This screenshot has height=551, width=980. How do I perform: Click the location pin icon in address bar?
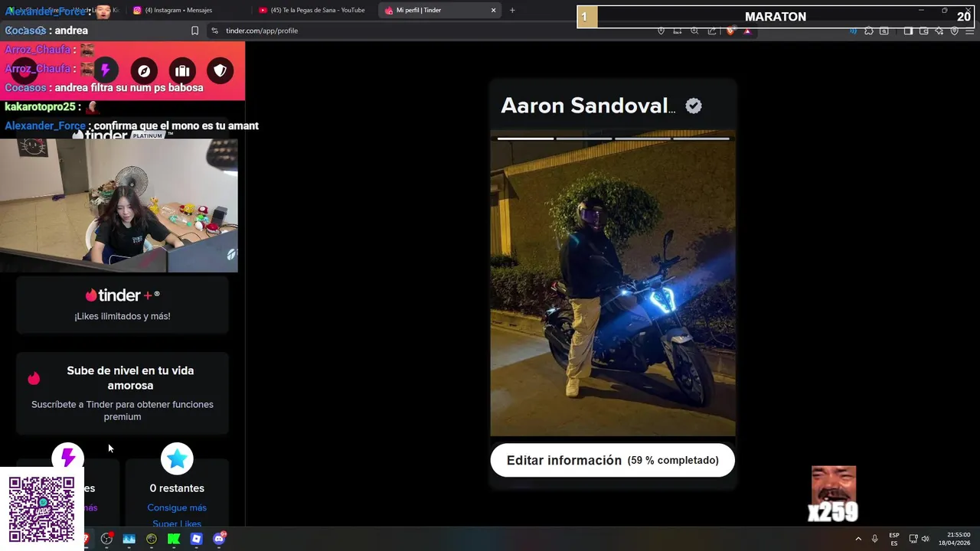point(661,31)
